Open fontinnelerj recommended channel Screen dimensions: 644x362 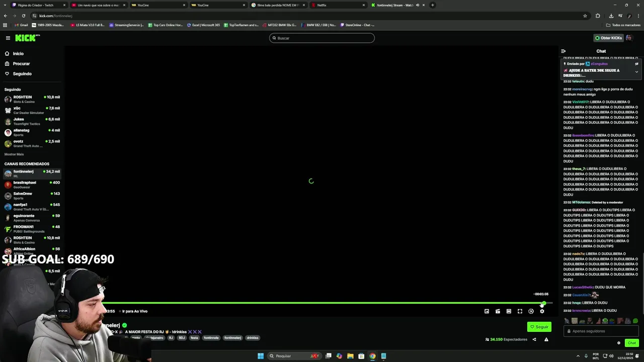32,173
